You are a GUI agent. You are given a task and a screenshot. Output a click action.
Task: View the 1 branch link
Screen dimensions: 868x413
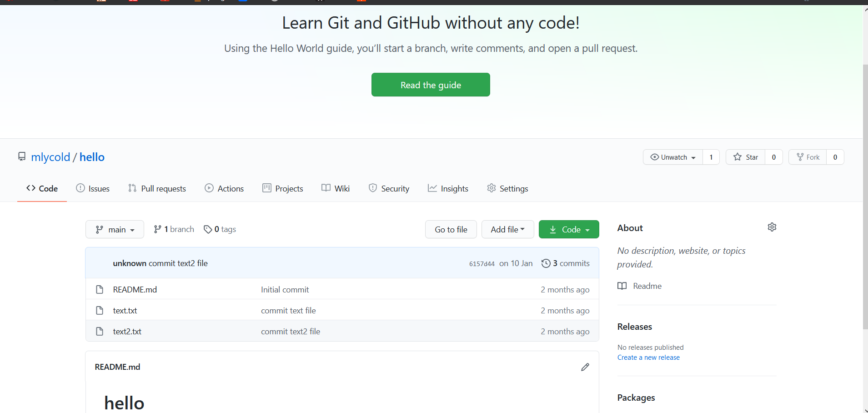[174, 229]
